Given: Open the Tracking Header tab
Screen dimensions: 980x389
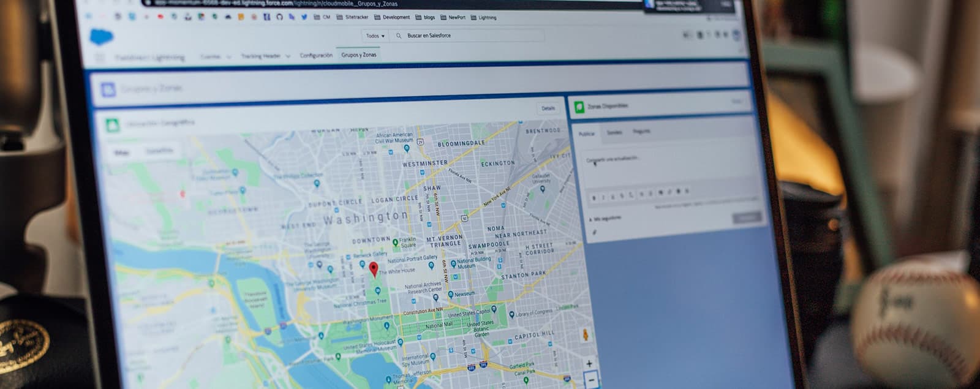Looking at the screenshot, I should click(260, 56).
